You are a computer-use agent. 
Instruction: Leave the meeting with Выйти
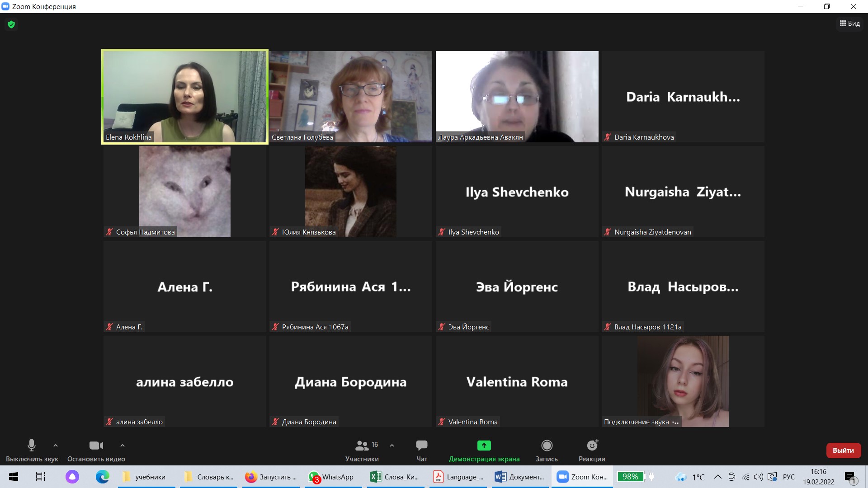tap(843, 450)
